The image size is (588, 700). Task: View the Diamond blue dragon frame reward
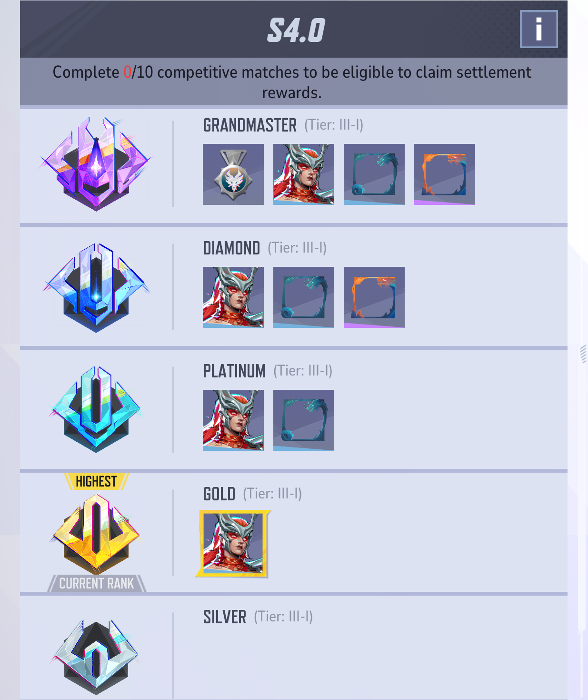pos(304,297)
